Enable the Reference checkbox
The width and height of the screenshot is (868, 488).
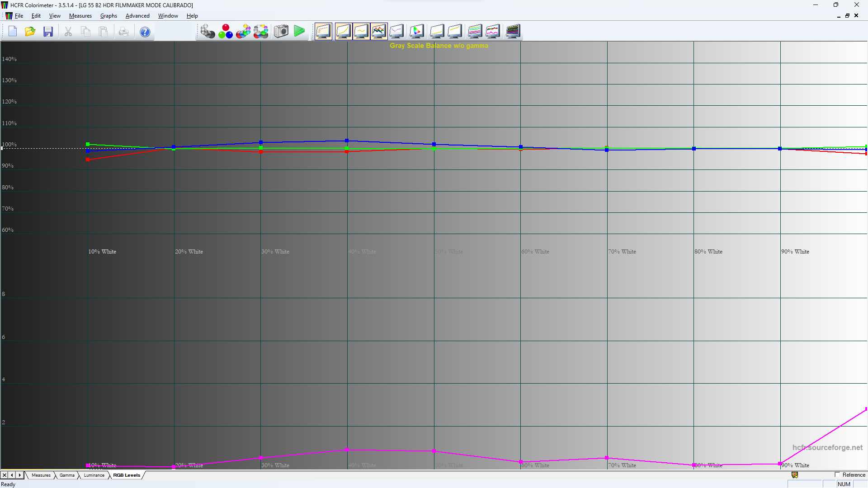point(837,475)
